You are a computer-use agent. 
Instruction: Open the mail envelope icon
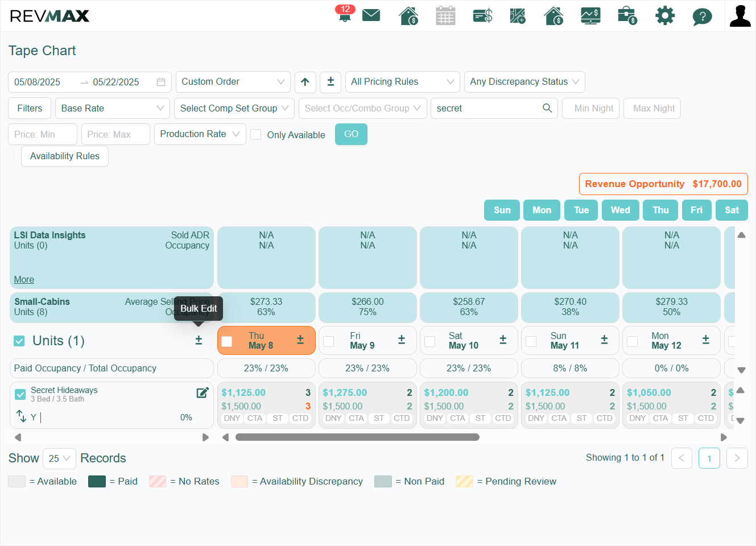coord(371,15)
